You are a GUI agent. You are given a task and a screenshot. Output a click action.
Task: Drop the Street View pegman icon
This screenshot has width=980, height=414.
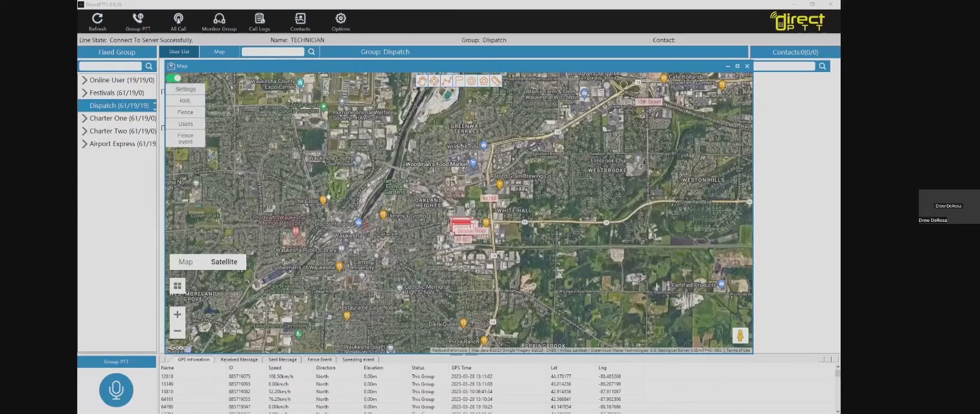[740, 335]
